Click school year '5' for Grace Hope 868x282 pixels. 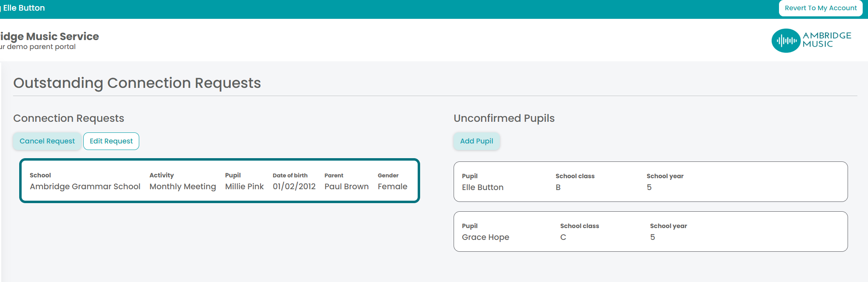pyautogui.click(x=652, y=237)
